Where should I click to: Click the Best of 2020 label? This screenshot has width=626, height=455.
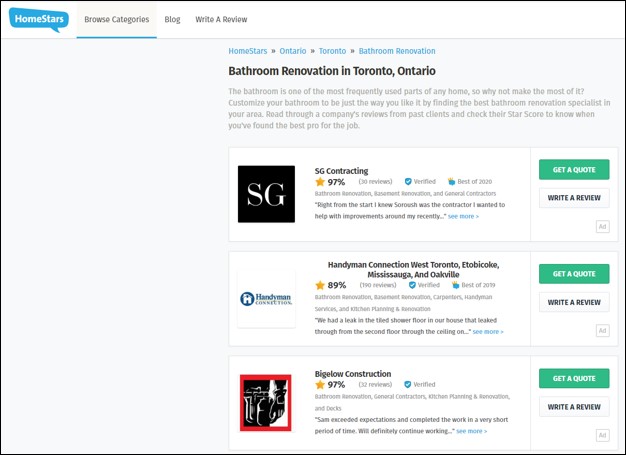(474, 182)
